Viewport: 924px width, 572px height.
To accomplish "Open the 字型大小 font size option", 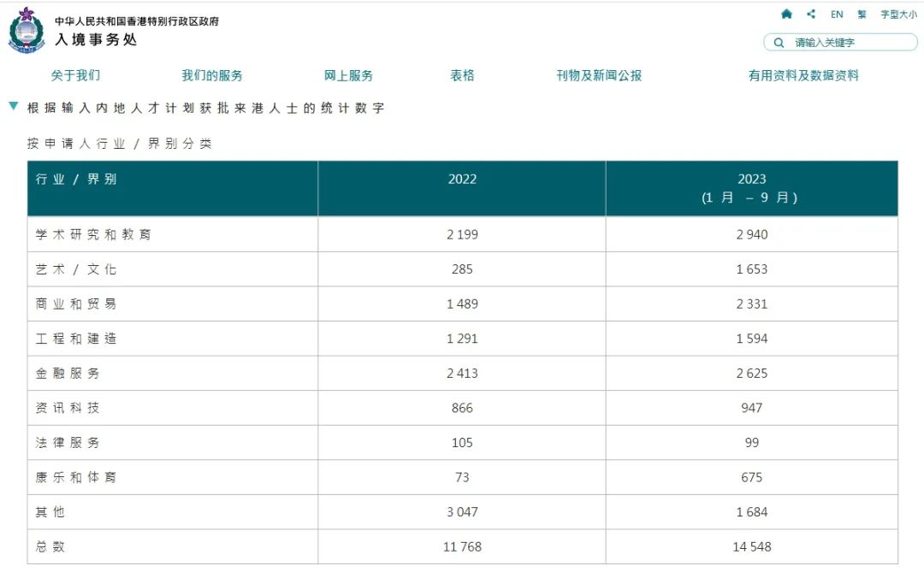I will [x=898, y=15].
